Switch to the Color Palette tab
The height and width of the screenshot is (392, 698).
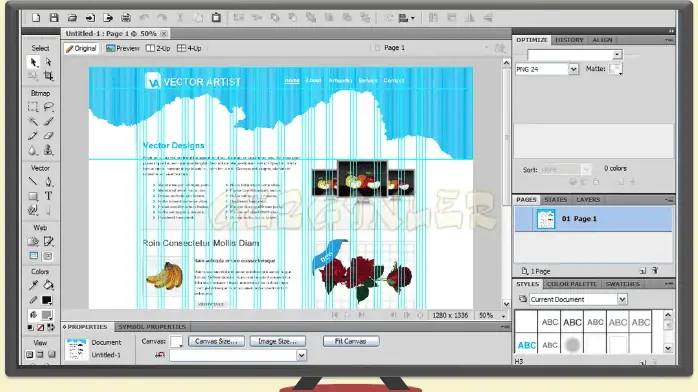(572, 284)
